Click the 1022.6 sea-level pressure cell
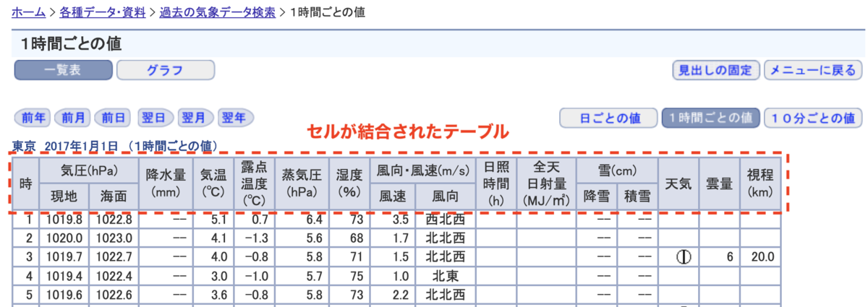868x307 pixels. click(x=113, y=294)
